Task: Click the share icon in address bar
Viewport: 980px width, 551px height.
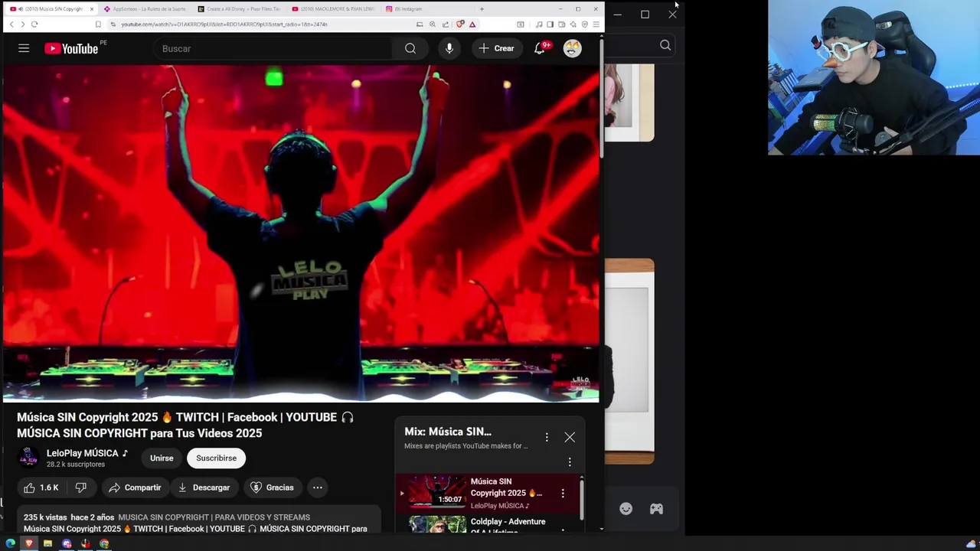Action: coord(446,24)
